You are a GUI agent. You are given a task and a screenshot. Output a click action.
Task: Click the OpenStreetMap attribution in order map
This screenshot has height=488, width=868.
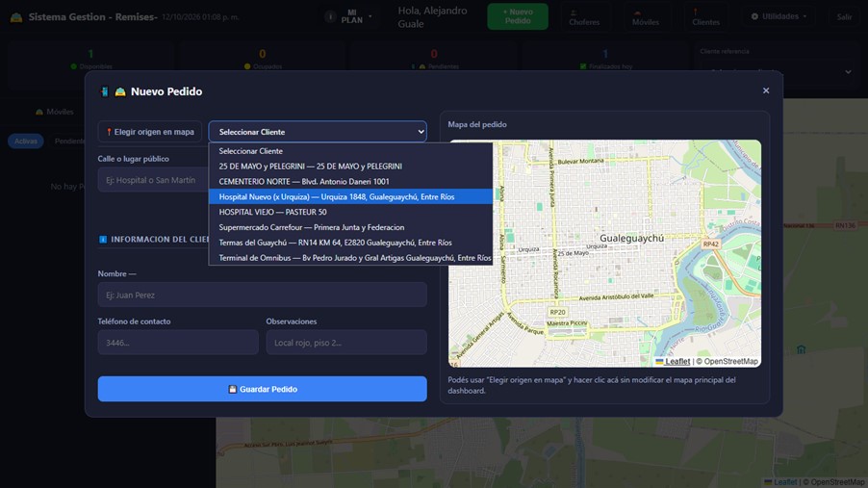point(730,361)
